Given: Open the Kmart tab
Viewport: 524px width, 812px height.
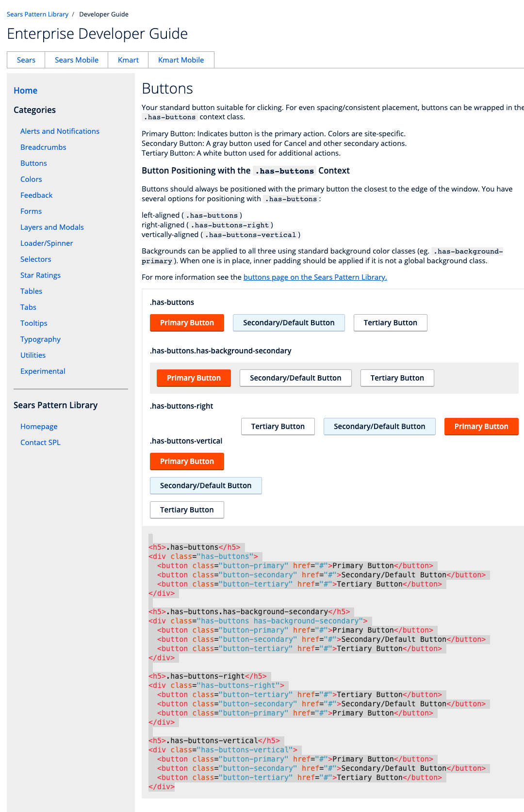Looking at the screenshot, I should (128, 60).
